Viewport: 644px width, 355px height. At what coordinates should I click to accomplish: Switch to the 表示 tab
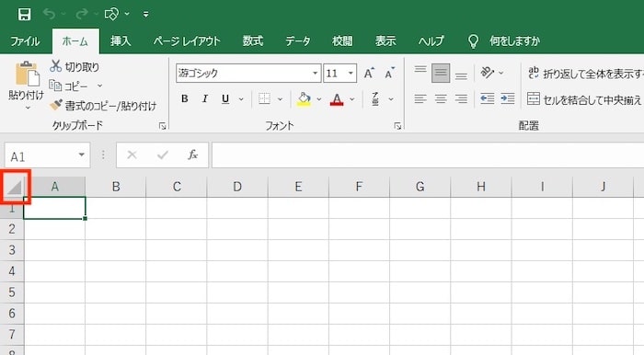click(385, 41)
